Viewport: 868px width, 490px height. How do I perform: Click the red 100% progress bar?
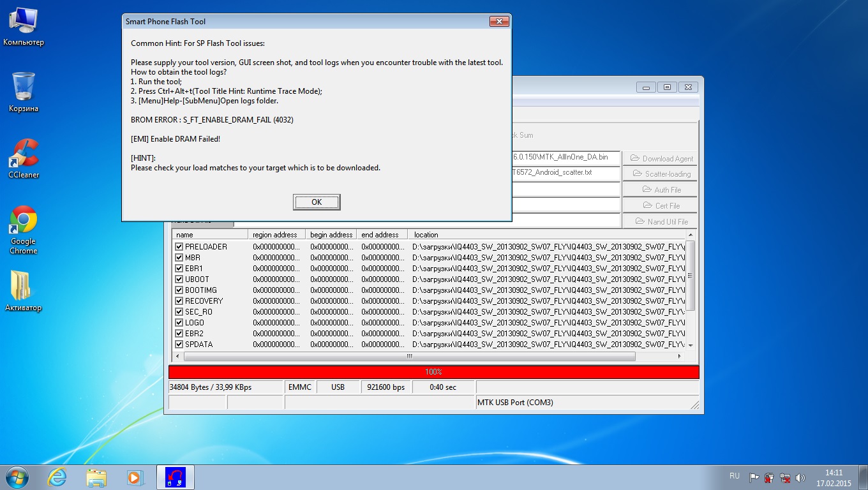point(433,372)
